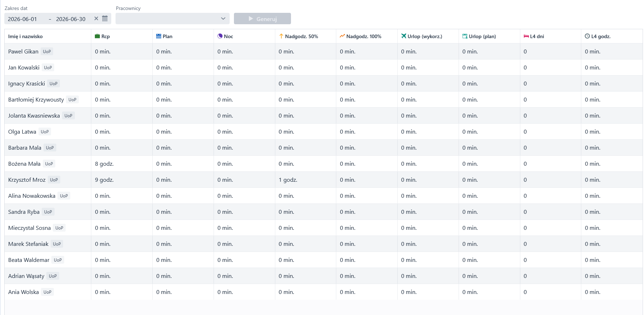Click the UoP badge next to Bożena Mała
The image size is (644, 315).
click(49, 164)
